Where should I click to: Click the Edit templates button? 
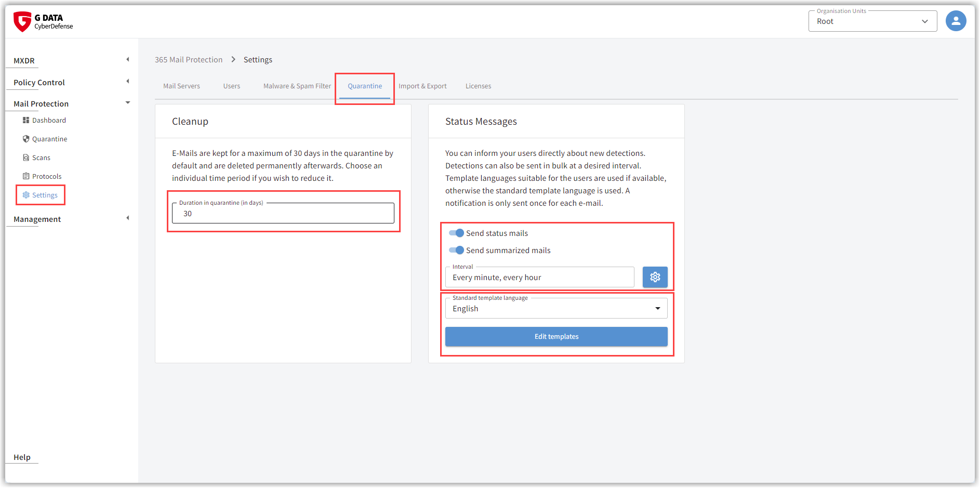pos(556,337)
